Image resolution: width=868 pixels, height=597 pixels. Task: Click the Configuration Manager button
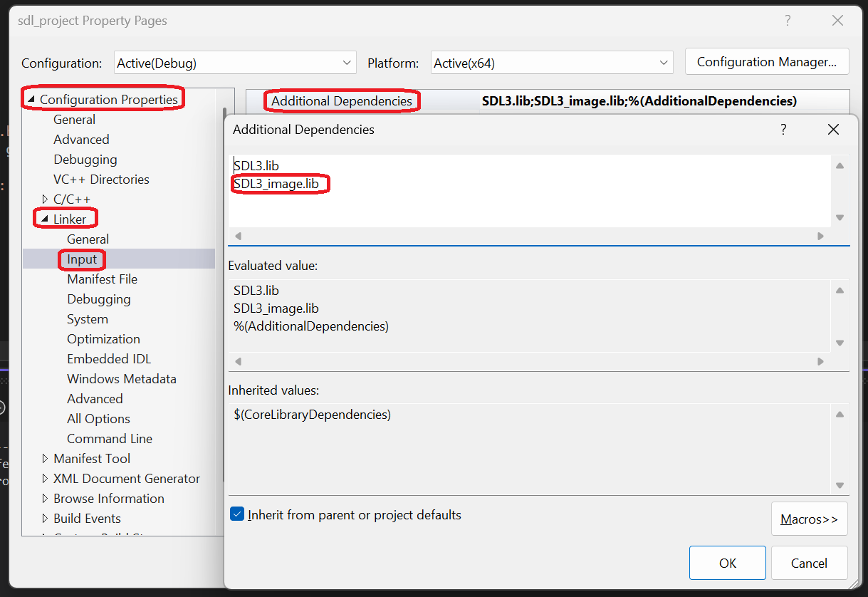tap(767, 61)
